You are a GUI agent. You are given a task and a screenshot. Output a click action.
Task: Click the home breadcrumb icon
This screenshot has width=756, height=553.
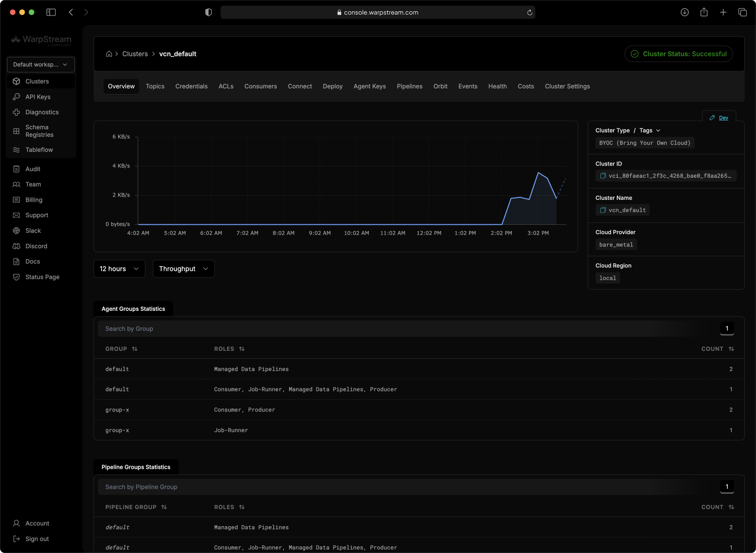point(109,54)
